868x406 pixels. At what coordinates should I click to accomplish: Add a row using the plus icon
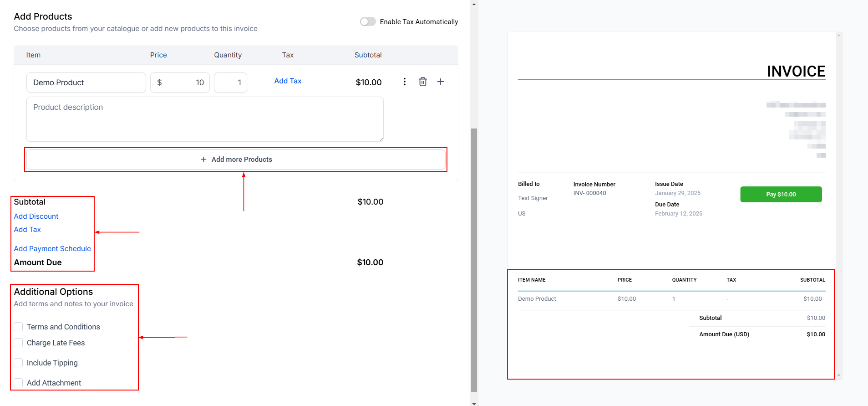tap(441, 82)
